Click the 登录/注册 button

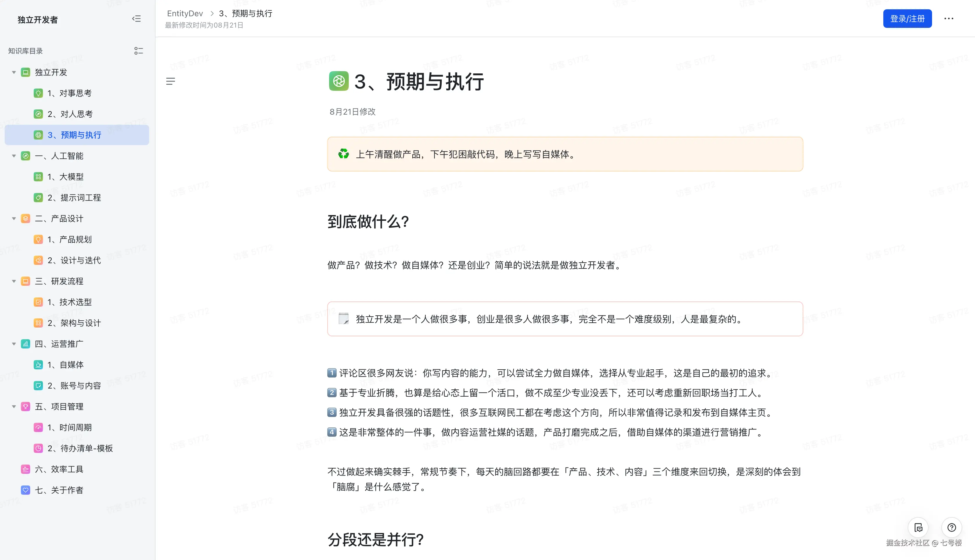[x=907, y=19]
